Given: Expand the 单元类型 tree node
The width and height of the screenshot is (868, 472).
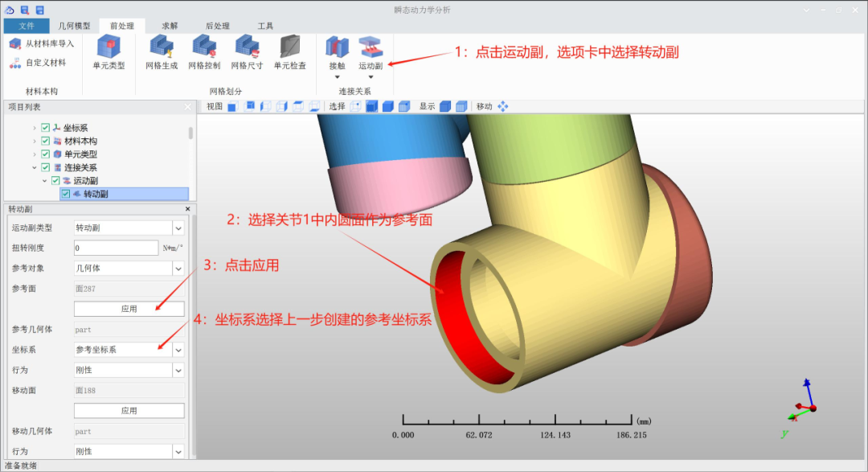Looking at the screenshot, I should point(35,154).
